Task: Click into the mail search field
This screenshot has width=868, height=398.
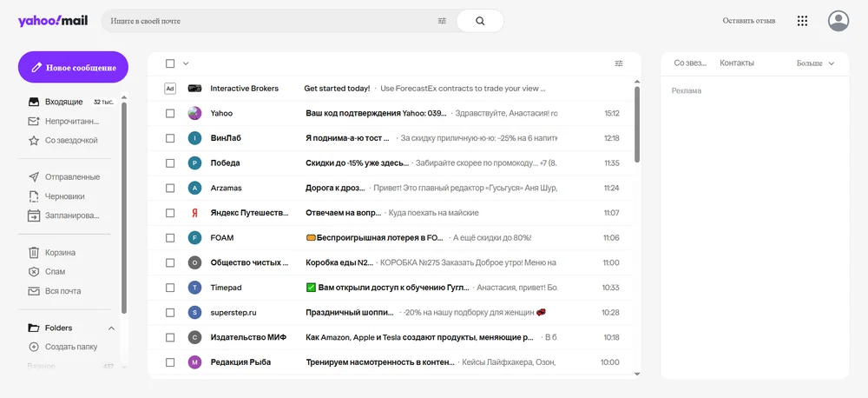Action: point(271,21)
